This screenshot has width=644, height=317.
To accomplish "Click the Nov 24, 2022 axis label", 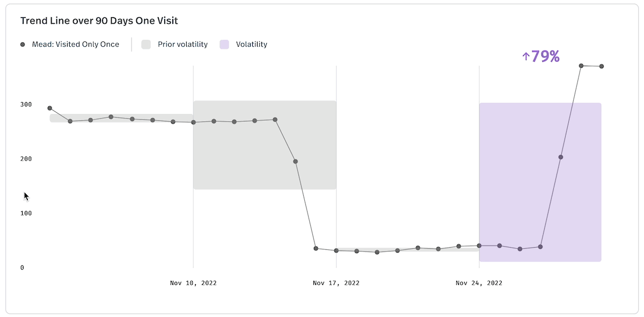I will pyautogui.click(x=479, y=283).
